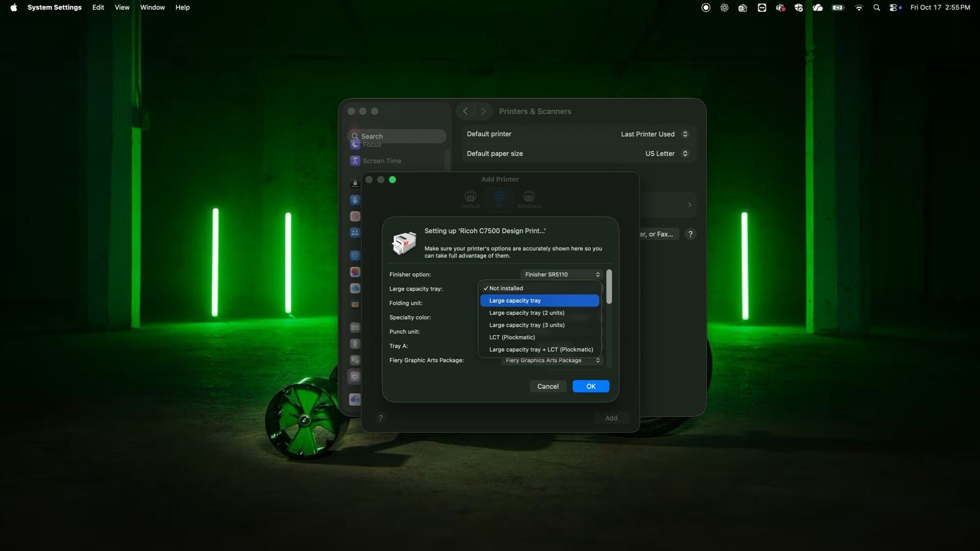Expand the Default paper size popup

[666, 154]
